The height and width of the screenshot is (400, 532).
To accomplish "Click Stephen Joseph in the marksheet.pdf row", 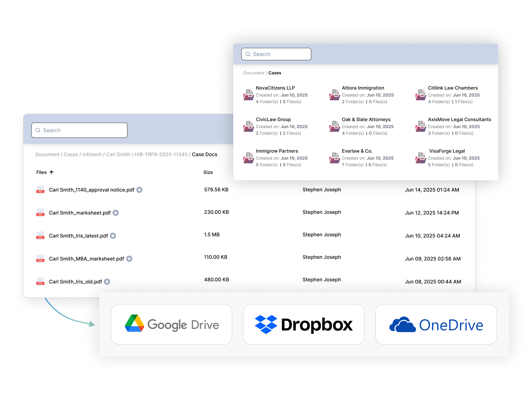I will pyautogui.click(x=322, y=212).
